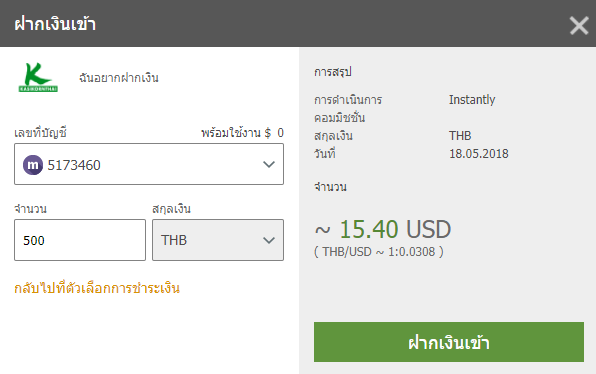
Task: Click the สกุลเงิน label above currency dropdown
Action: tap(171, 209)
